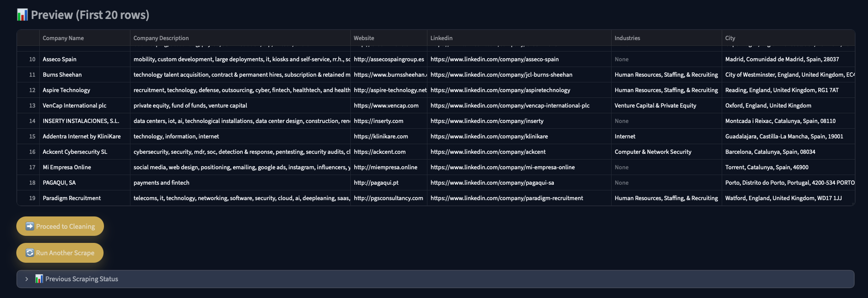Image resolution: width=868 pixels, height=298 pixels.
Task: Click the Proceed to Cleaning button
Action: pyautogui.click(x=60, y=226)
